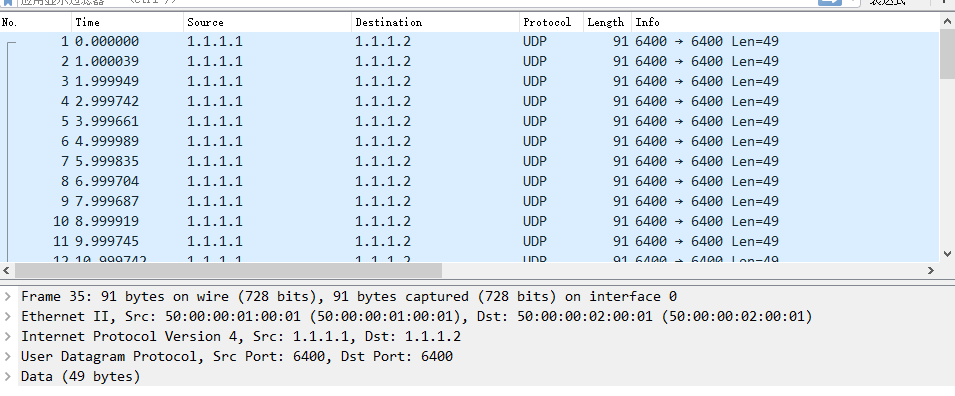
Task: Click the Frame 35 summary line text
Action: pyautogui.click(x=349, y=297)
